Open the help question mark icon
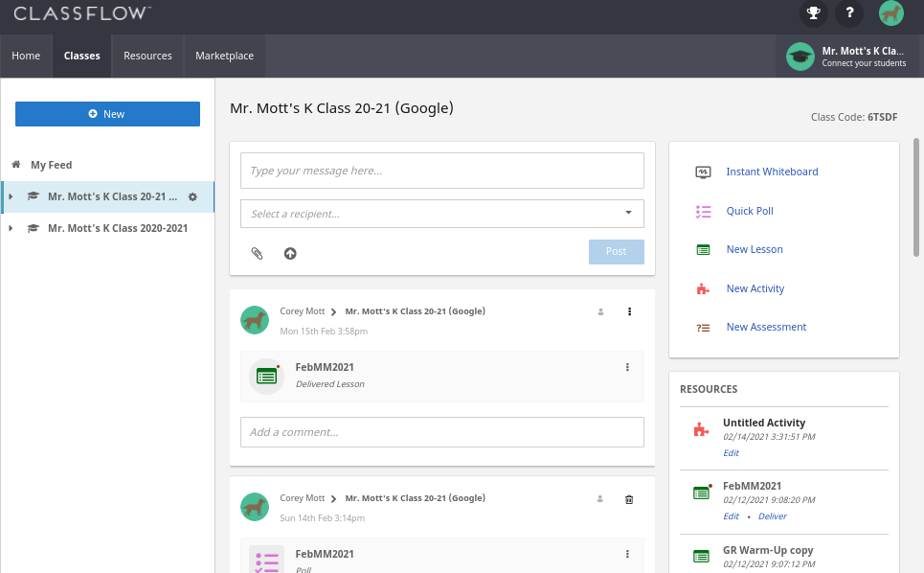The width and height of the screenshot is (924, 573). coord(849,13)
